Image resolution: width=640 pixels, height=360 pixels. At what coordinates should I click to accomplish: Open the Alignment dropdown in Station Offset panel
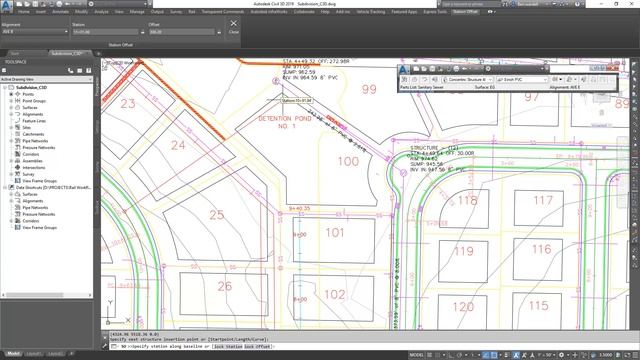point(35,32)
